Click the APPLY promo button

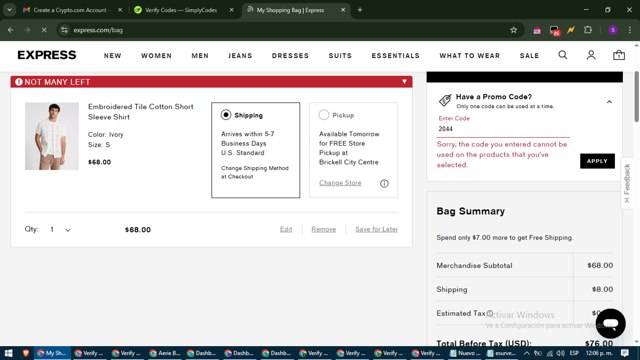tap(597, 161)
